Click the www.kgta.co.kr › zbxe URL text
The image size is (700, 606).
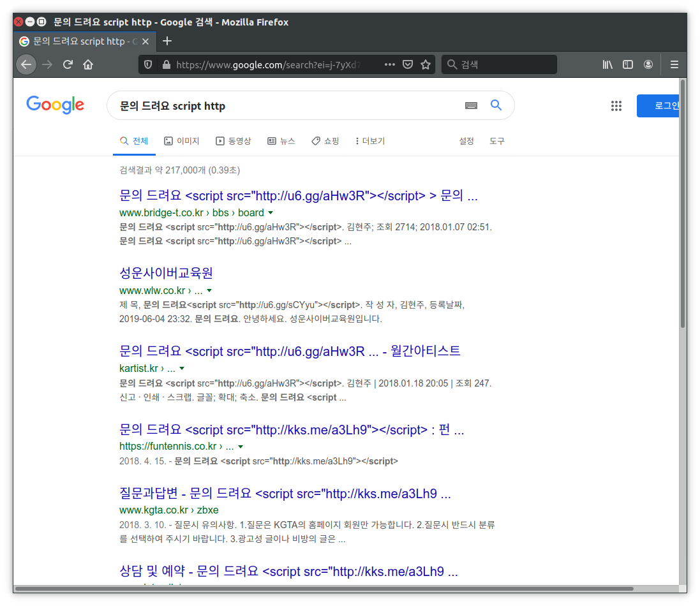(168, 510)
